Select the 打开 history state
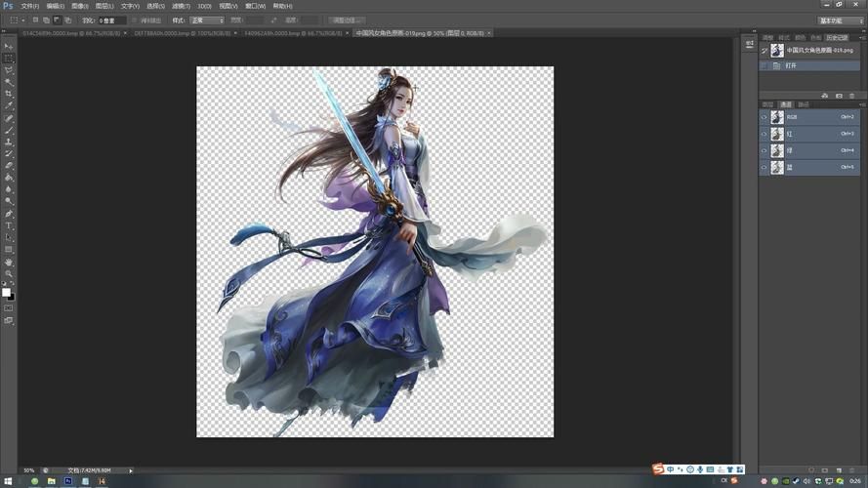 tap(809, 65)
